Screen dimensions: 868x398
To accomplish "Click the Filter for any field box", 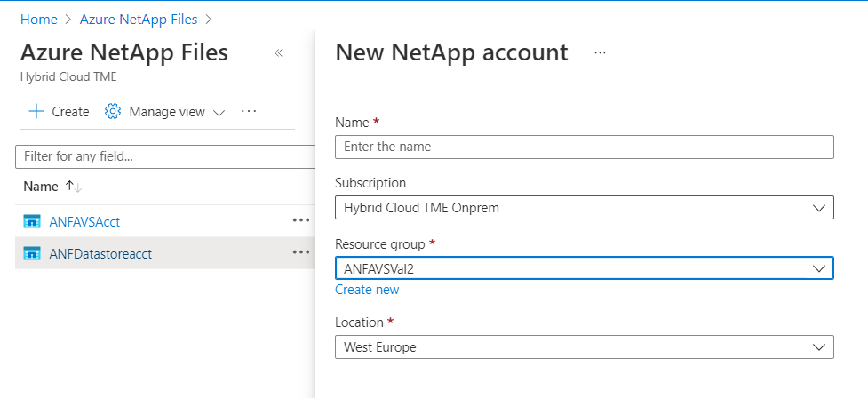I will [165, 156].
